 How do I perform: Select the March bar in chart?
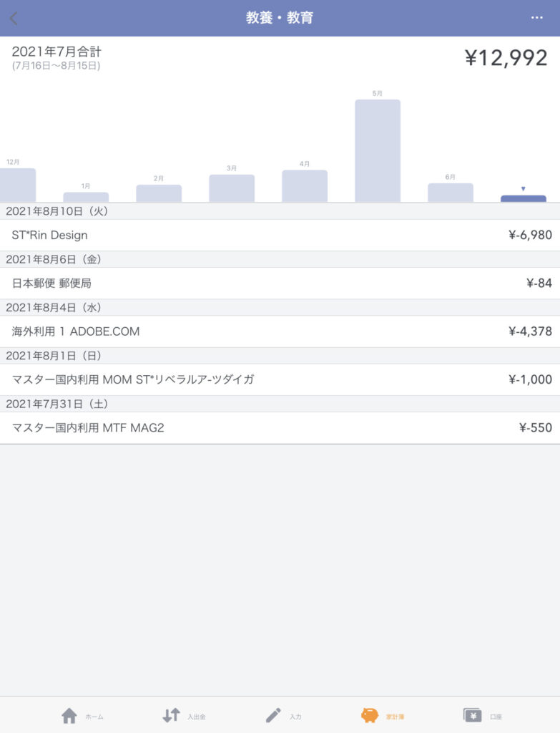pos(232,188)
